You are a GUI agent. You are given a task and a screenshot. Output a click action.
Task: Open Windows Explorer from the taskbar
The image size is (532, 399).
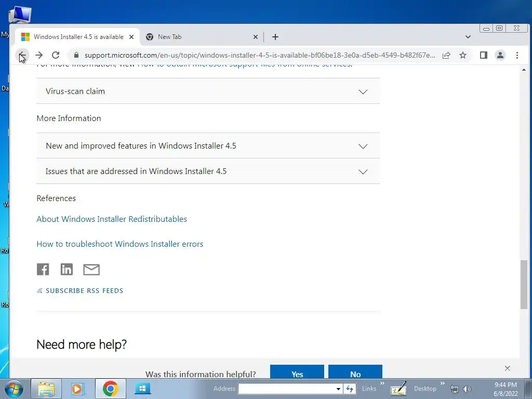(x=46, y=389)
